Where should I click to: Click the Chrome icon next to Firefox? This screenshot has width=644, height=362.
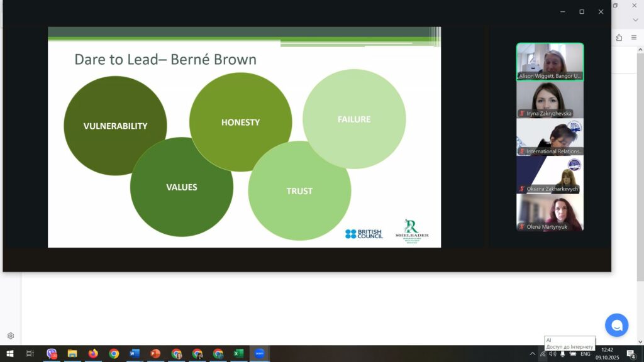(114, 353)
